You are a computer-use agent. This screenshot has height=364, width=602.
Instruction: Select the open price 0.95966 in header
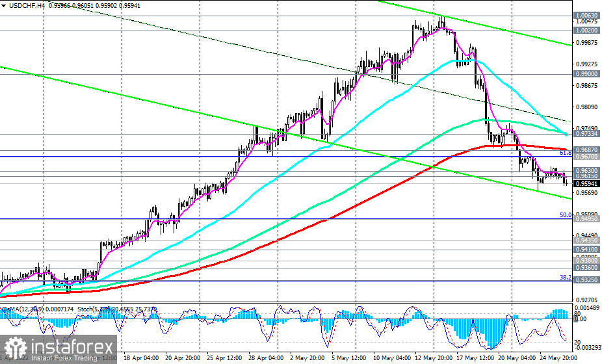pos(60,6)
